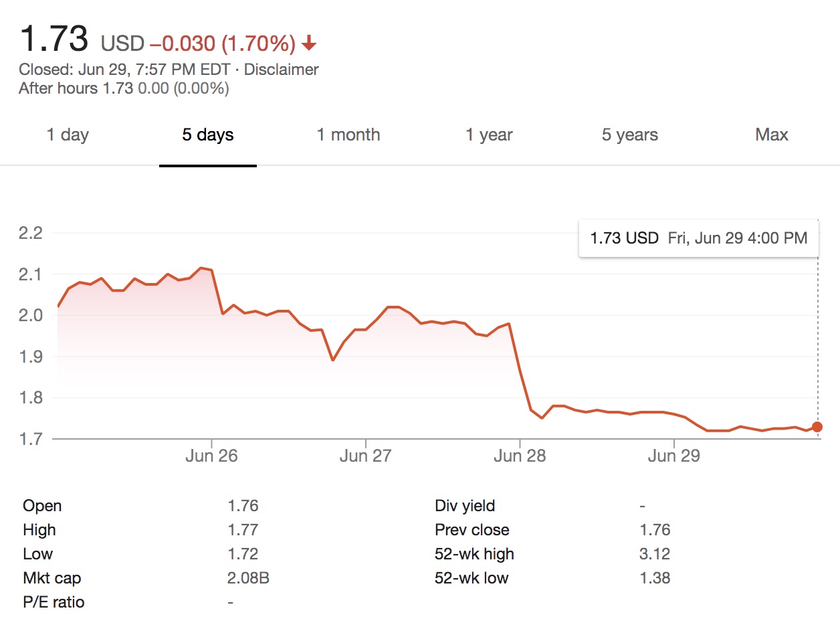
Task: Click the Jun 29 axis date label
Action: coord(673,456)
